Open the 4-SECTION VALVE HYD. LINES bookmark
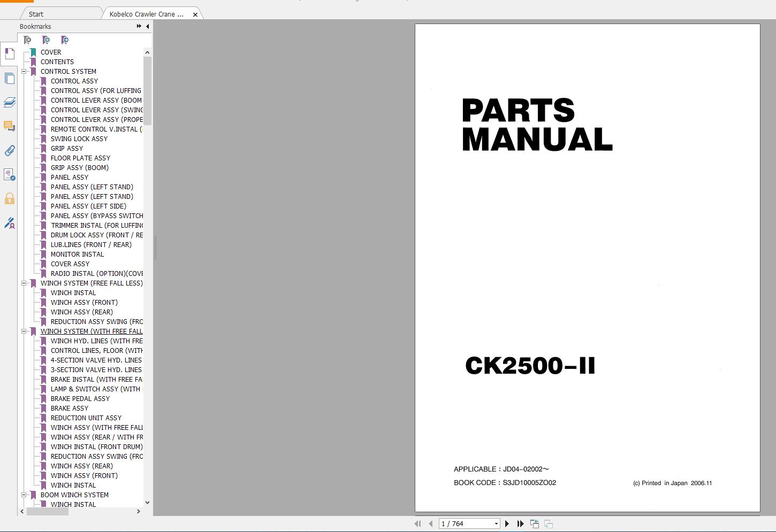 (96, 360)
